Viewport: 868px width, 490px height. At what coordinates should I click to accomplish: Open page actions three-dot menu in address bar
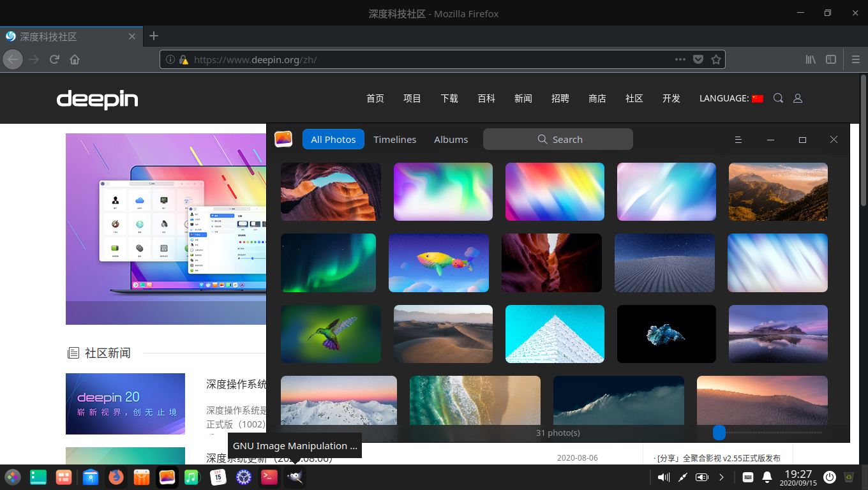[x=681, y=59]
